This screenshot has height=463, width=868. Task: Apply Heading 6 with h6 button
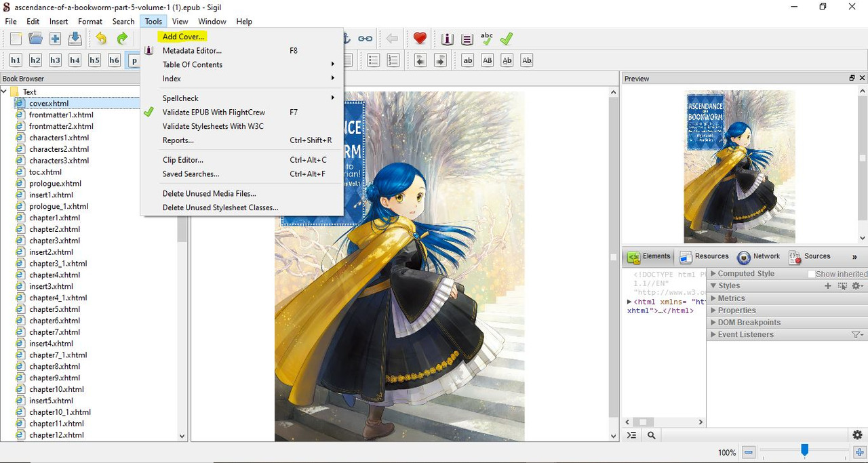point(114,60)
